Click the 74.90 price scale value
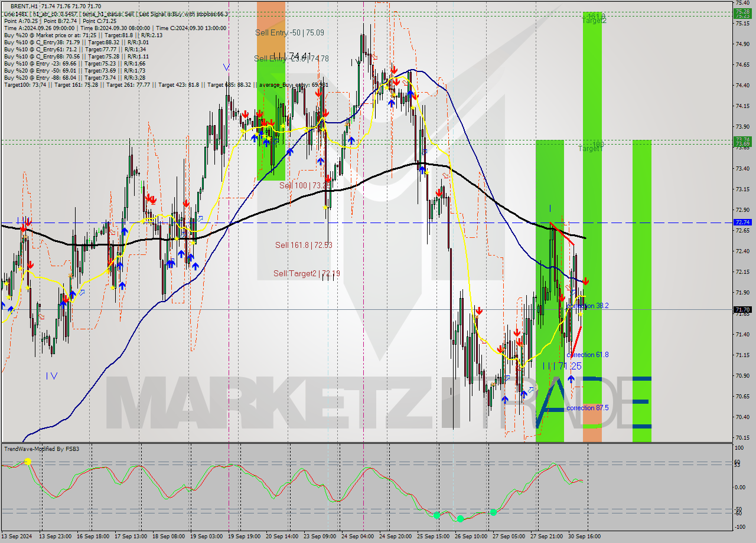 pos(742,44)
